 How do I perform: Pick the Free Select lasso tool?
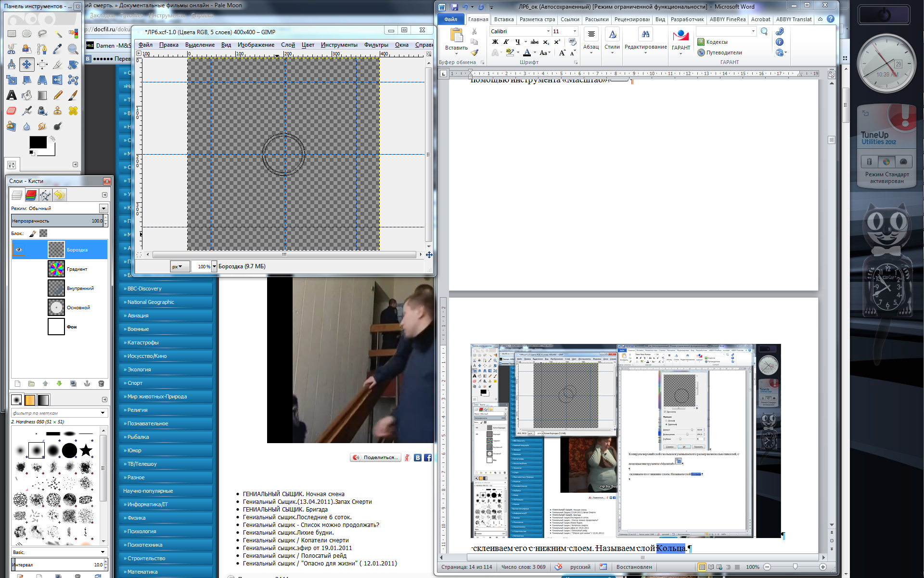pyautogui.click(x=42, y=34)
